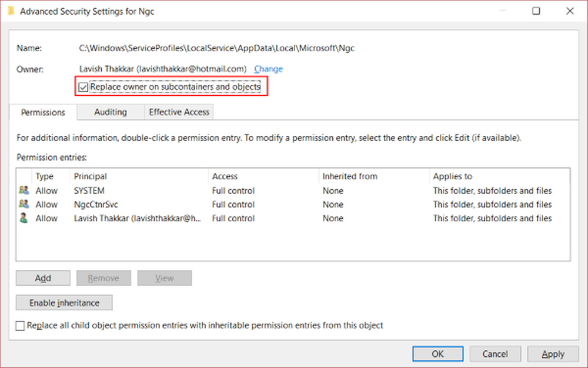Confirm the dialog with OK
The width and height of the screenshot is (588, 368).
coord(437,354)
